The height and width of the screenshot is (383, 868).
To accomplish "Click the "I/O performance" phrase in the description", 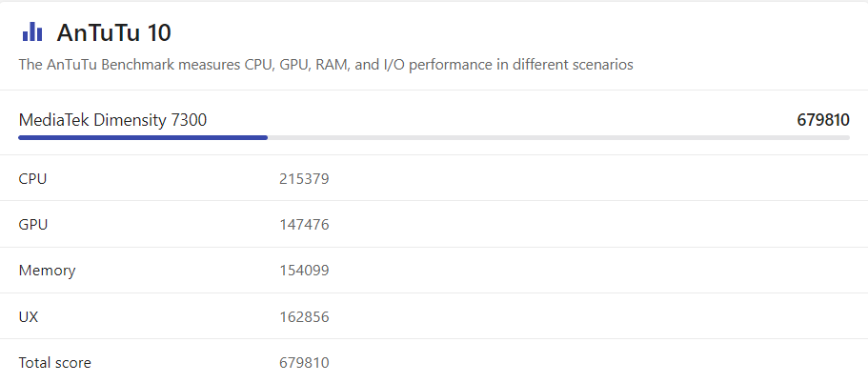I will 436,65.
